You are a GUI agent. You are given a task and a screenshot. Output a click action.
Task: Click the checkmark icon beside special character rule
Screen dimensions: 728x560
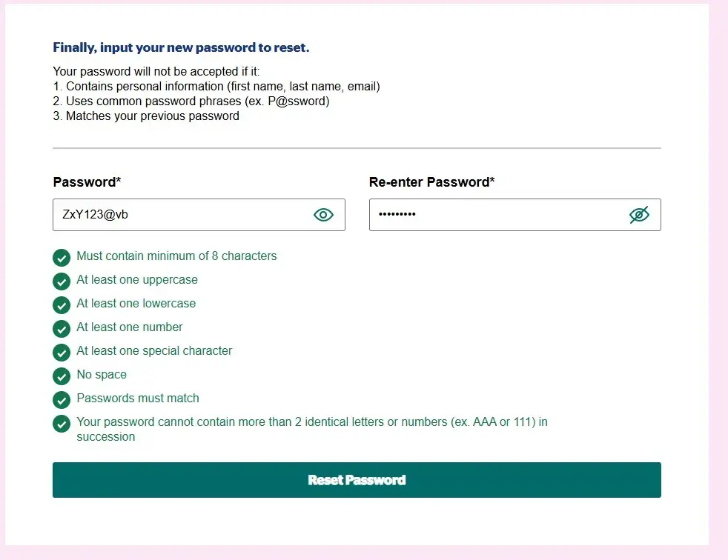tap(62, 352)
